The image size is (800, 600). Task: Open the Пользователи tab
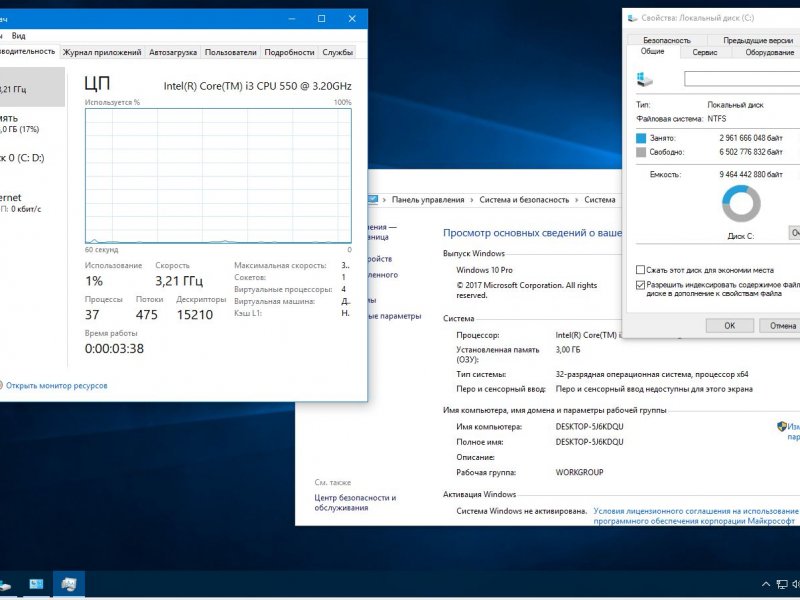(x=231, y=52)
